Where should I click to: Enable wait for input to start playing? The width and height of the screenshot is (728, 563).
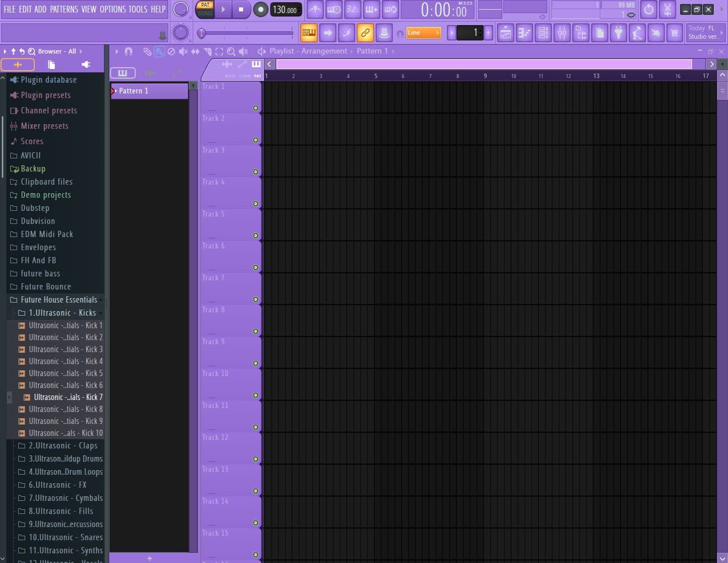point(334,9)
